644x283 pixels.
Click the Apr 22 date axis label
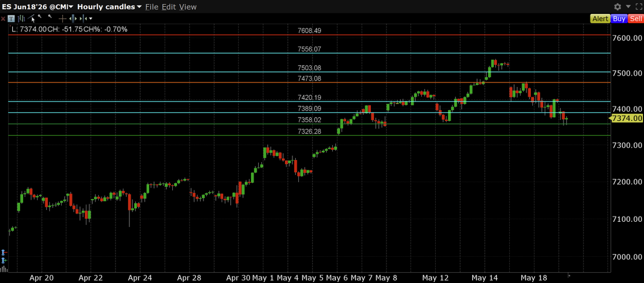point(90,278)
